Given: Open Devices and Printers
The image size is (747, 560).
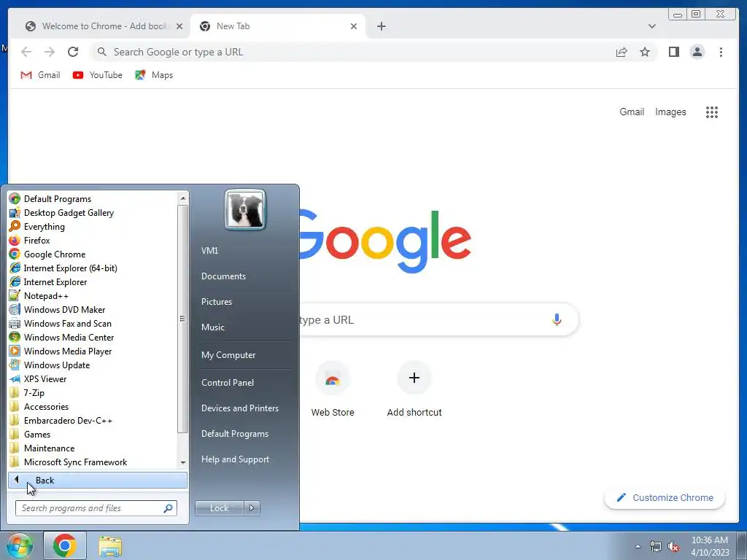Looking at the screenshot, I should [239, 408].
